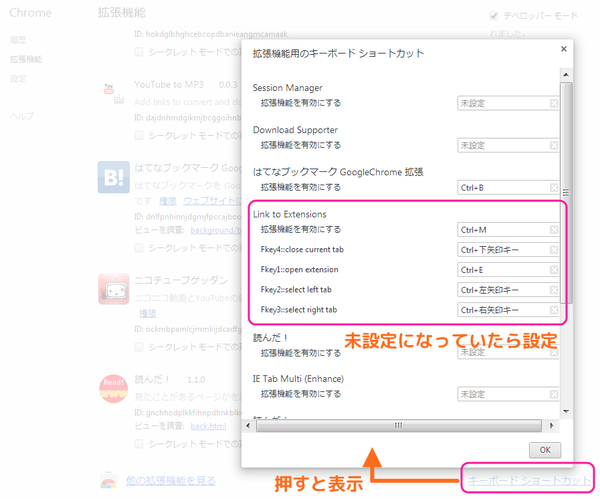
Task: Clear the select right tab shortcut X
Action: point(554,310)
